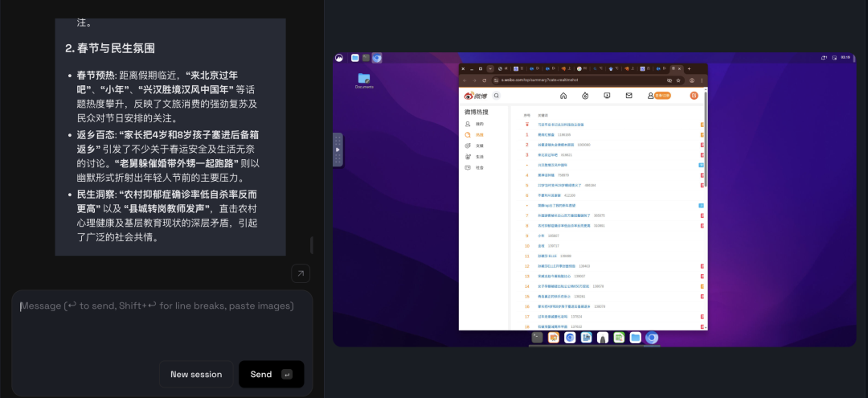The image size is (868, 398).
Task: Click the orange compose post icon
Action: pyautogui.click(x=694, y=95)
